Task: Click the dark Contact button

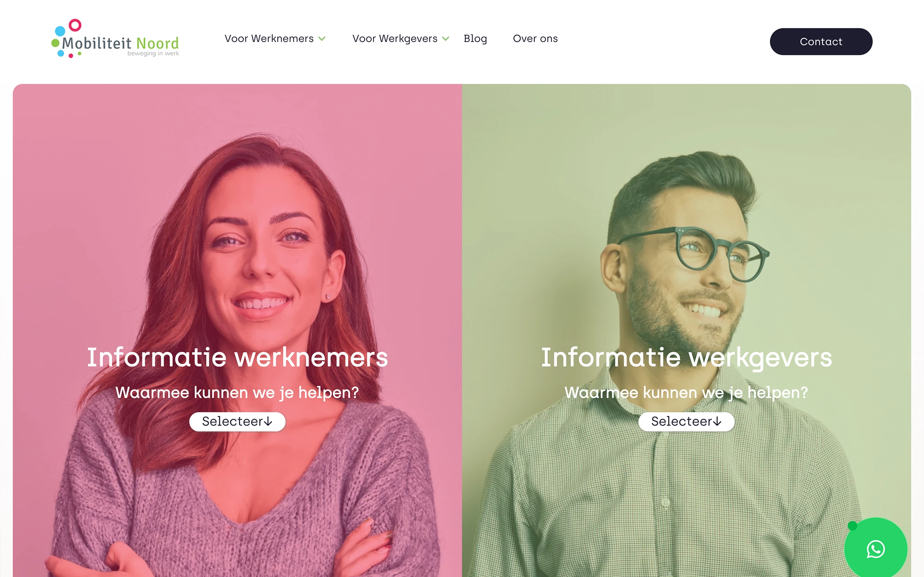Action: coord(821,42)
